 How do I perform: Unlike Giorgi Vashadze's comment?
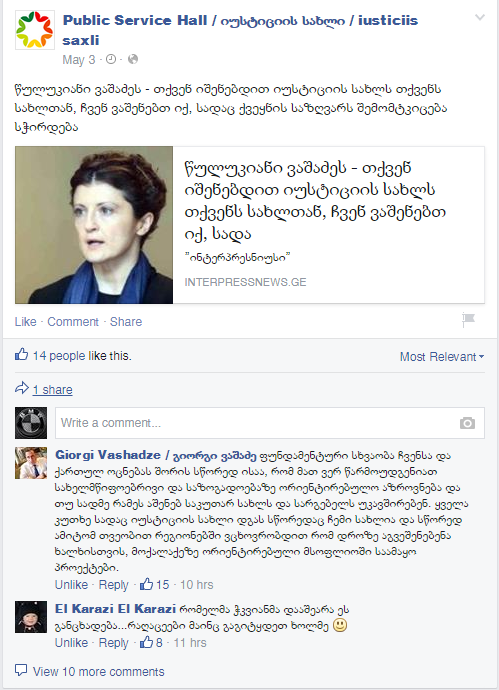[x=71, y=585]
